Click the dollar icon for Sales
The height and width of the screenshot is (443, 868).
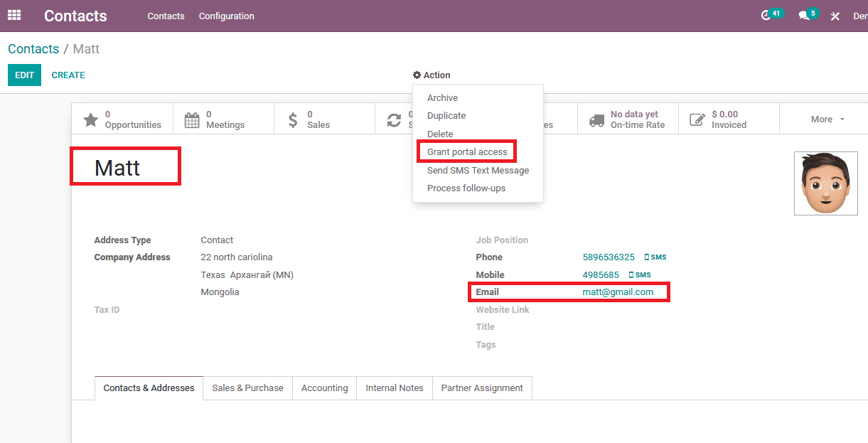pos(293,119)
